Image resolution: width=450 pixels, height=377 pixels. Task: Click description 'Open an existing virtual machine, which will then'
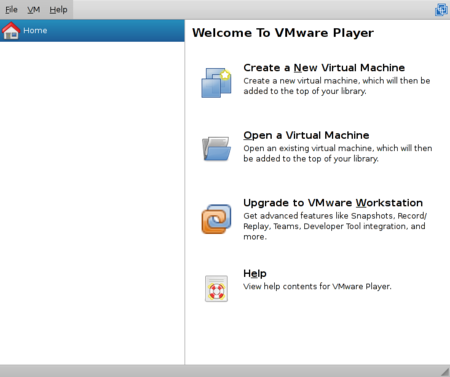338,148
